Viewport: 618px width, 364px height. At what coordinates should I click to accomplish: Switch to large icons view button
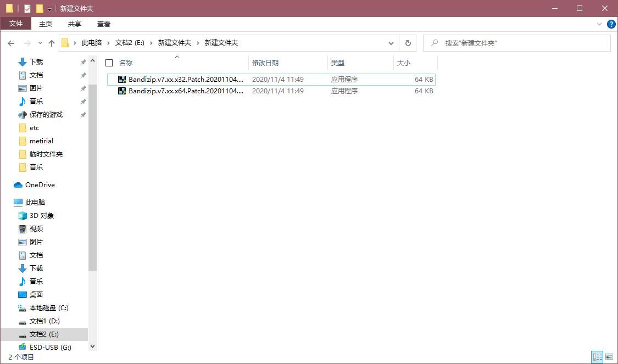click(609, 357)
